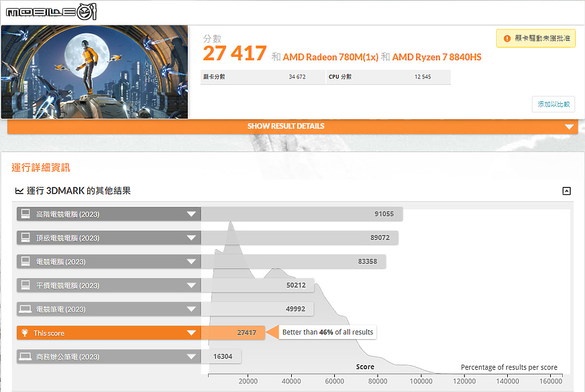Viewport: 585px width, 392px height.
Task: Click the 50212 score bar
Action: [x=258, y=285]
